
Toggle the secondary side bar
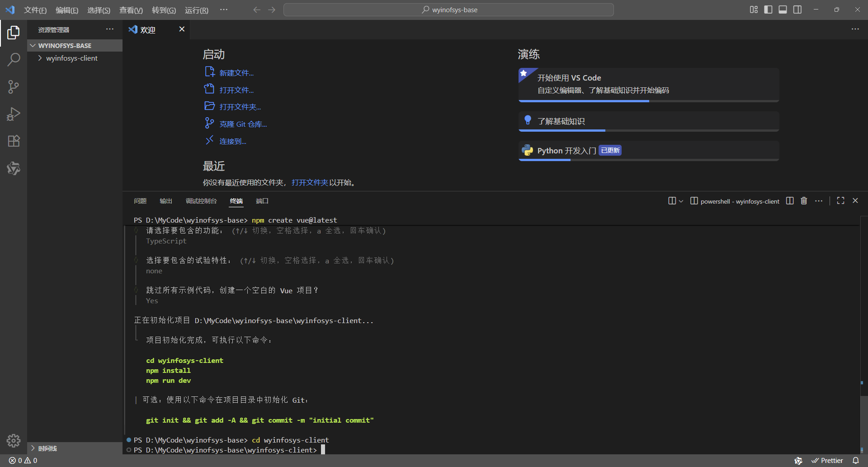click(797, 9)
